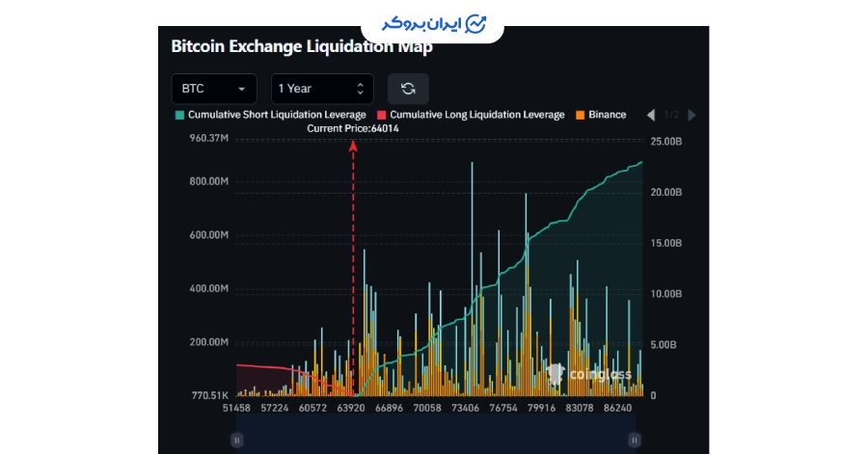Image resolution: width=868 pixels, height=454 pixels.
Task: Grab the right range slider handle
Action: click(635, 441)
